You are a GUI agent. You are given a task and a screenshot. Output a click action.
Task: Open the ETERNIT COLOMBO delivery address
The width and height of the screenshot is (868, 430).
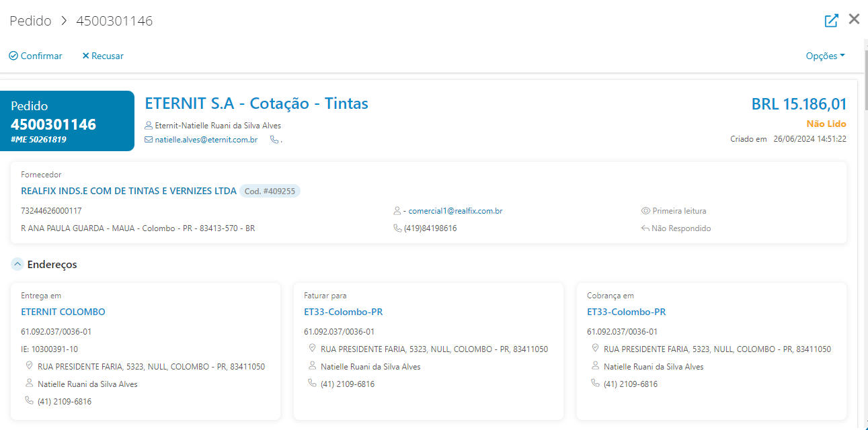click(x=63, y=312)
